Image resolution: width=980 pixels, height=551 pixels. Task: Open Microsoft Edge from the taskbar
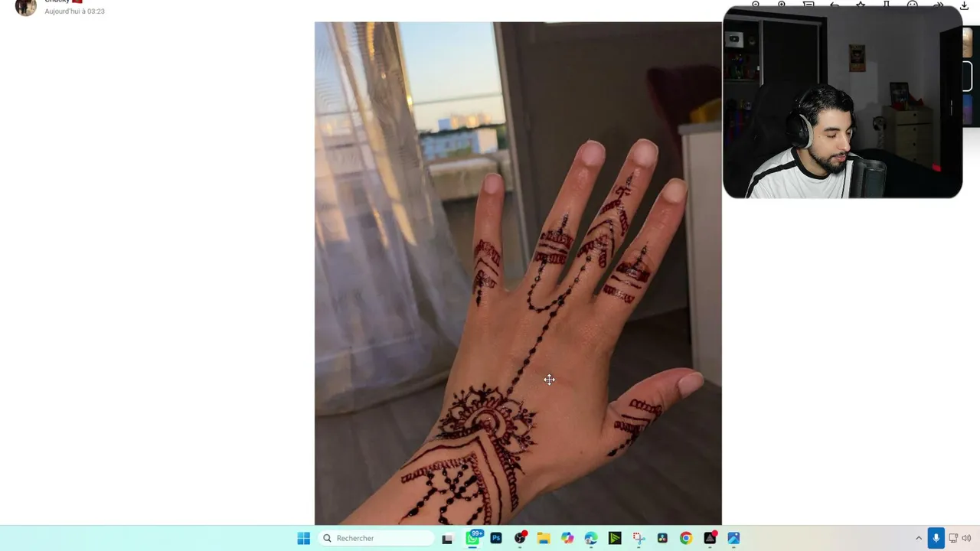coord(591,538)
